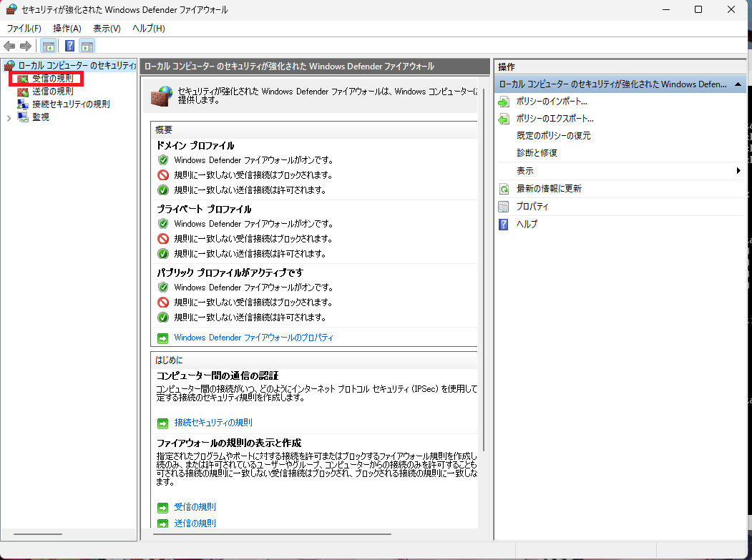Click the center pane vertical scrollbar
The image size is (752, 560).
[x=484, y=270]
